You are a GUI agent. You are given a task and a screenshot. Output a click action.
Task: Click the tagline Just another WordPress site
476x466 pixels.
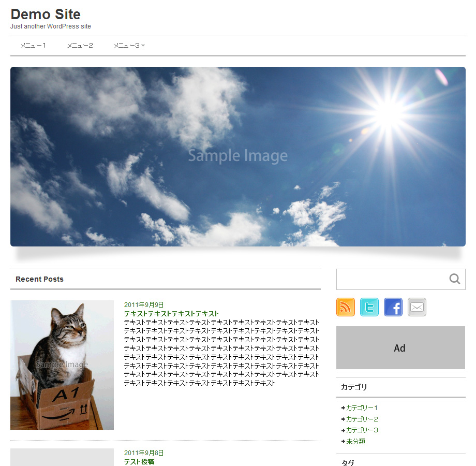pos(51,26)
